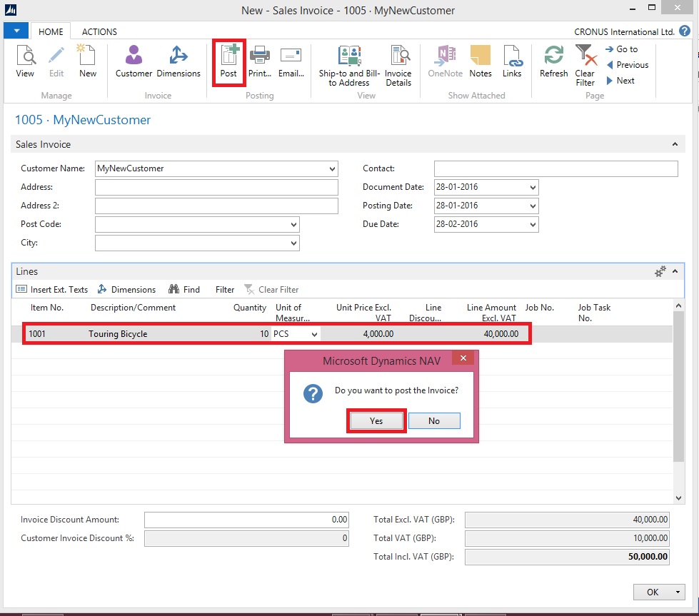
Task: Open Invoice Details in ribbon
Action: click(x=398, y=66)
